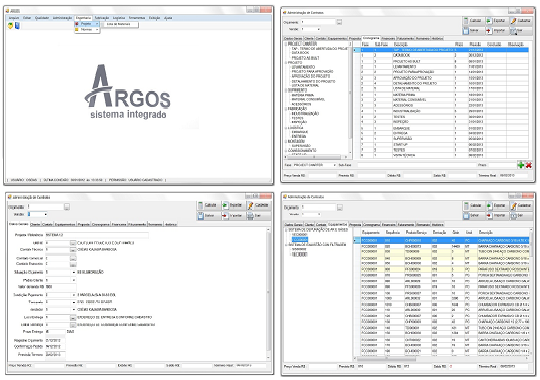Open Qualidade menu in ARGOS window

click(x=42, y=18)
